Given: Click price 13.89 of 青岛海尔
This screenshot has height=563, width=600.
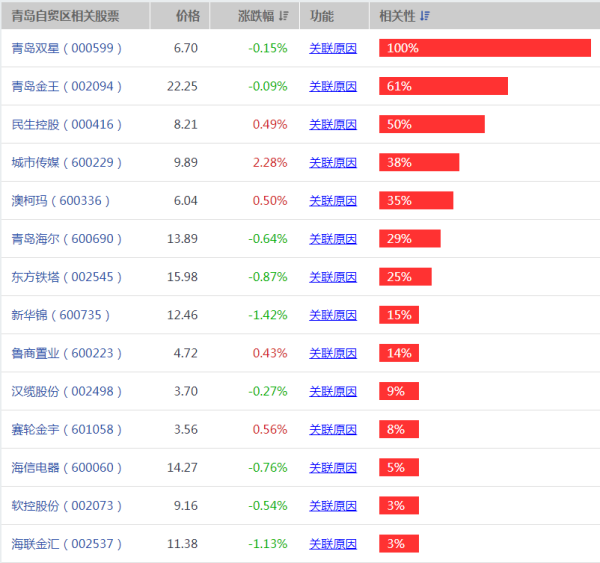Looking at the screenshot, I should (182, 239).
